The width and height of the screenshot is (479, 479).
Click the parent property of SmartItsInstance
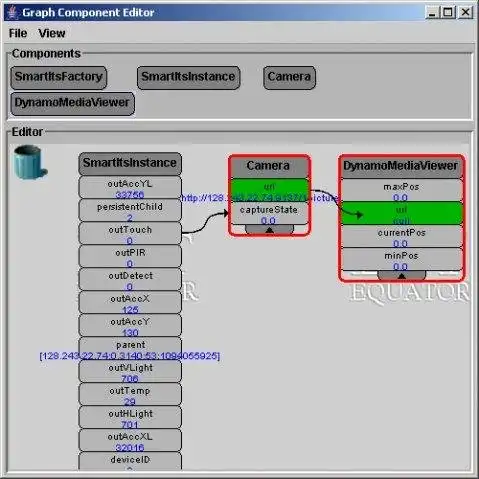[x=130, y=349]
